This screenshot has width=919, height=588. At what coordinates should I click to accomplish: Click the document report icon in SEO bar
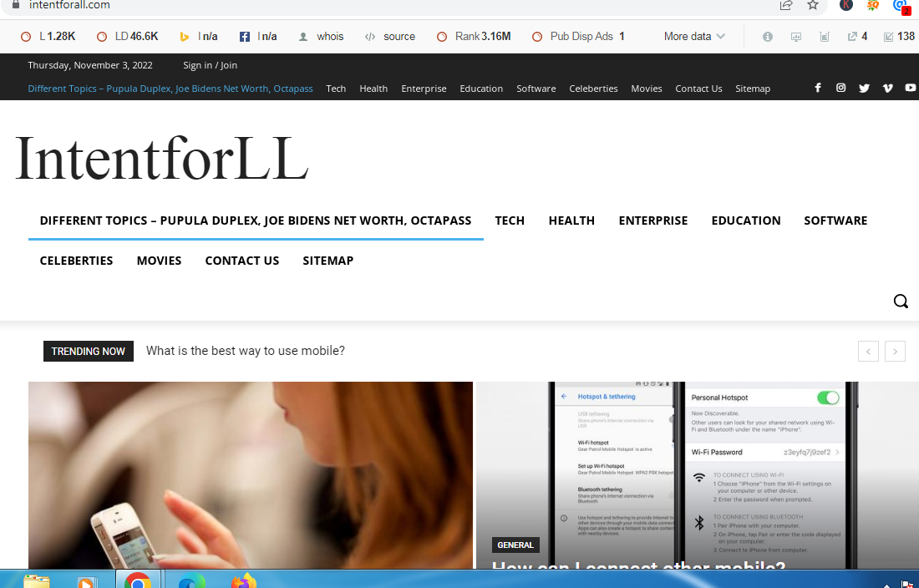(825, 37)
